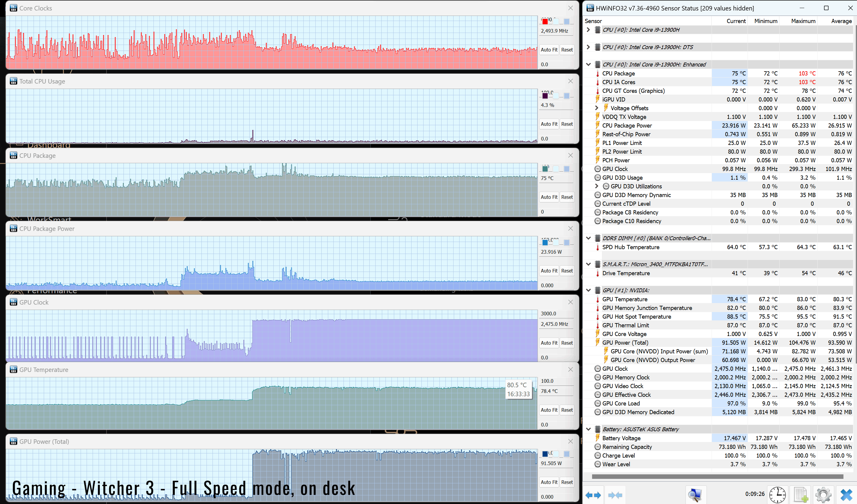Click chip icon of Battery: ASUSTeK group

pyautogui.click(x=597, y=429)
